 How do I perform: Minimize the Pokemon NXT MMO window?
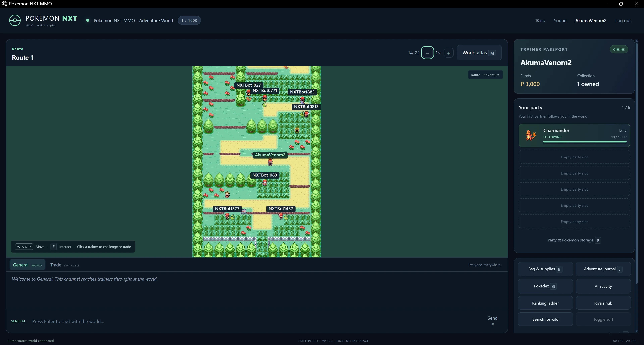coord(605,4)
